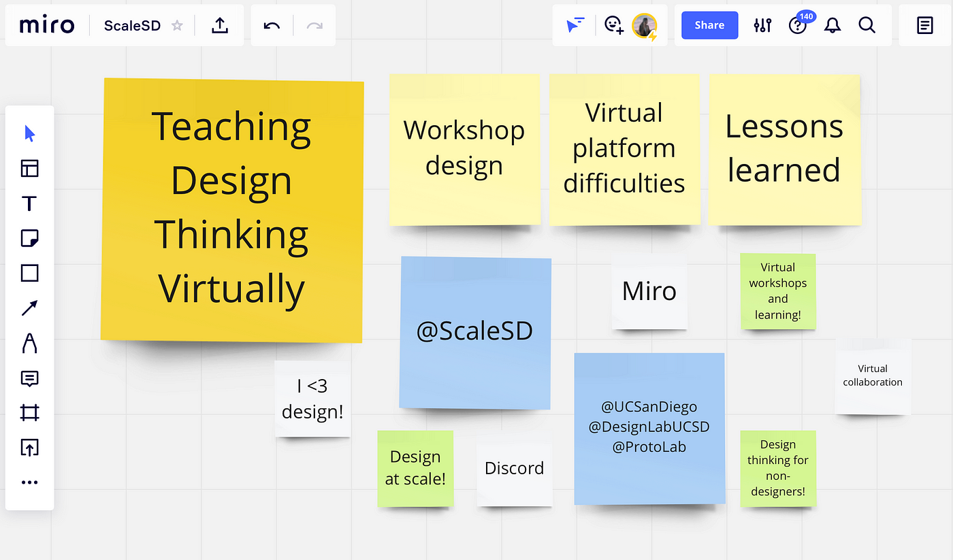953x560 pixels.
Task: Choose the Select cursor tool
Action: tap(29, 133)
